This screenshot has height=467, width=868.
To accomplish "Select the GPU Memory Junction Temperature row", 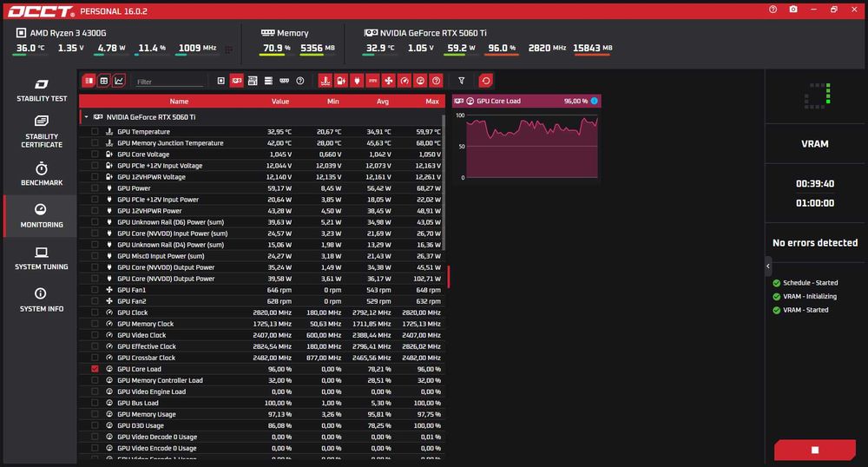I will coord(261,142).
